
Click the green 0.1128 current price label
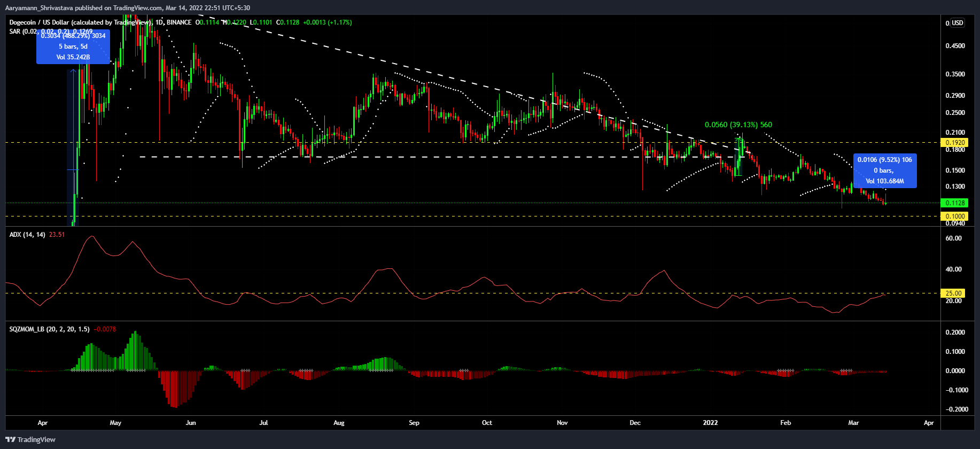[x=955, y=203]
